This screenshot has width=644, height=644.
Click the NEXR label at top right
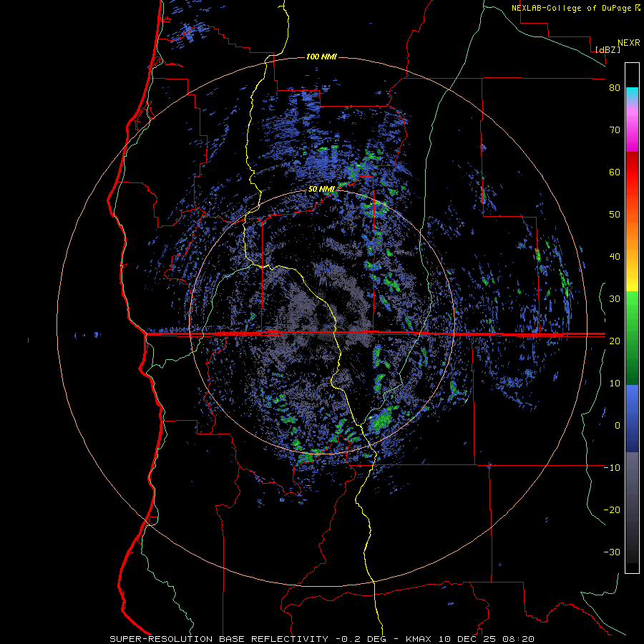629,43
